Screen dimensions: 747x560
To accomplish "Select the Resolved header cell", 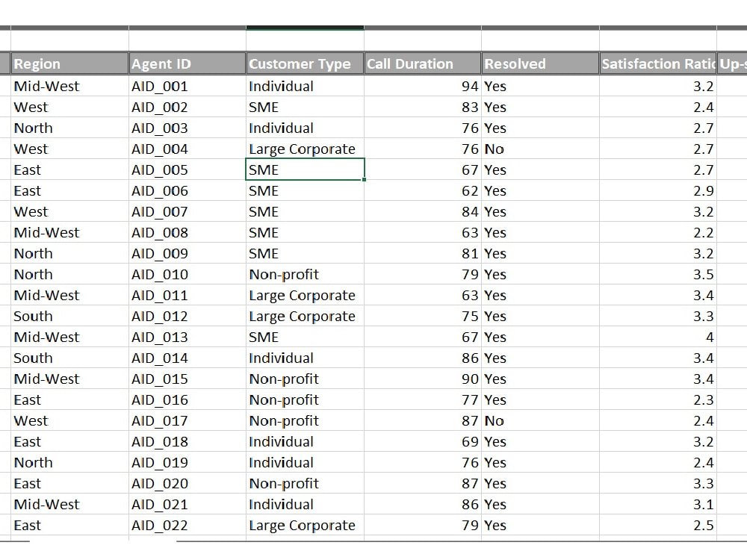I will point(540,63).
